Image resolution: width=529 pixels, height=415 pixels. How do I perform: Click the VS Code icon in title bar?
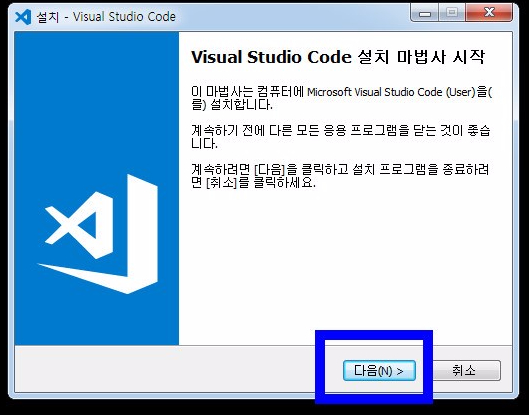[x=23, y=17]
